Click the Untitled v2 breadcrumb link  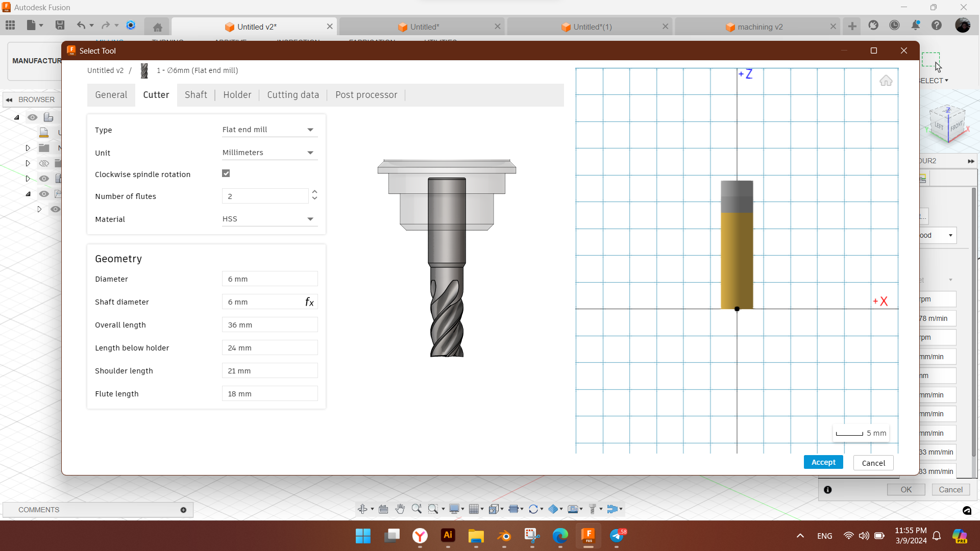point(105,70)
